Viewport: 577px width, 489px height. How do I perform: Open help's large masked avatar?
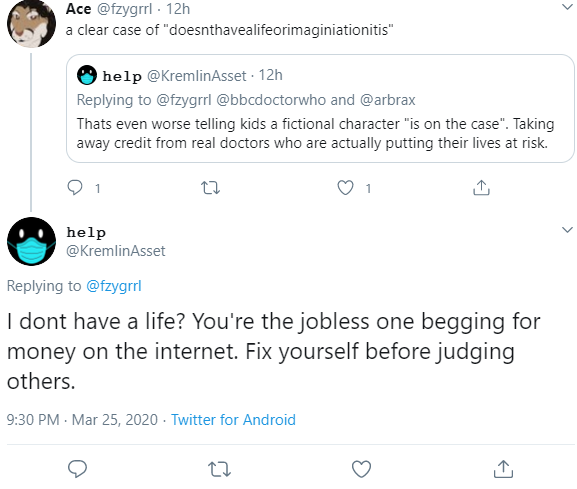pyautogui.click(x=31, y=241)
